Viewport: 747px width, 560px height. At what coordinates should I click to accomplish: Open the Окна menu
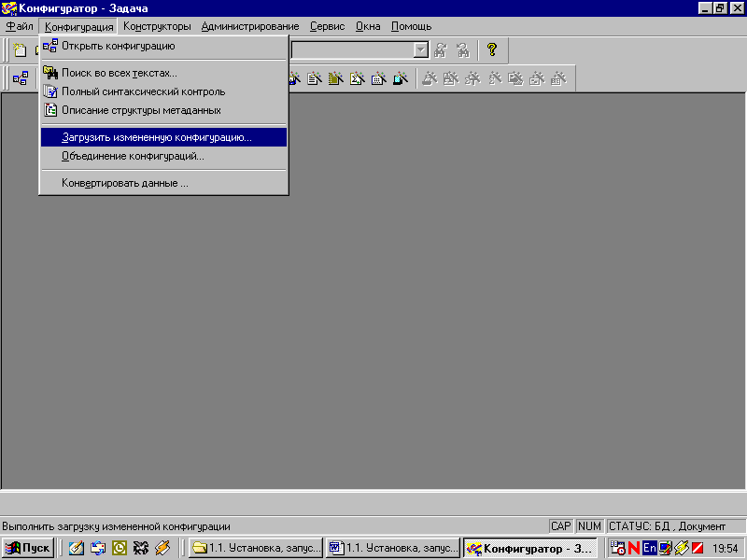368,26
